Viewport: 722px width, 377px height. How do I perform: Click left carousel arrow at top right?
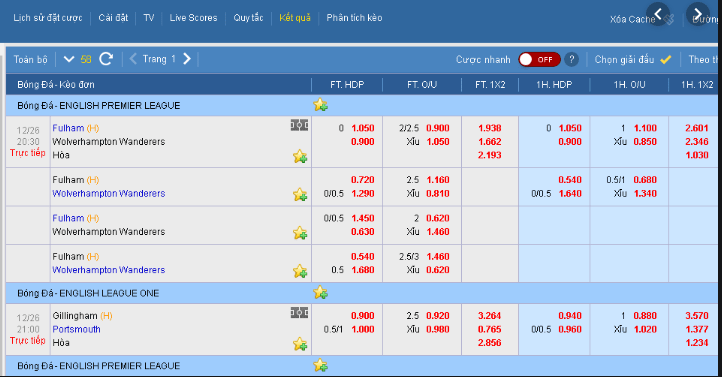pos(658,14)
